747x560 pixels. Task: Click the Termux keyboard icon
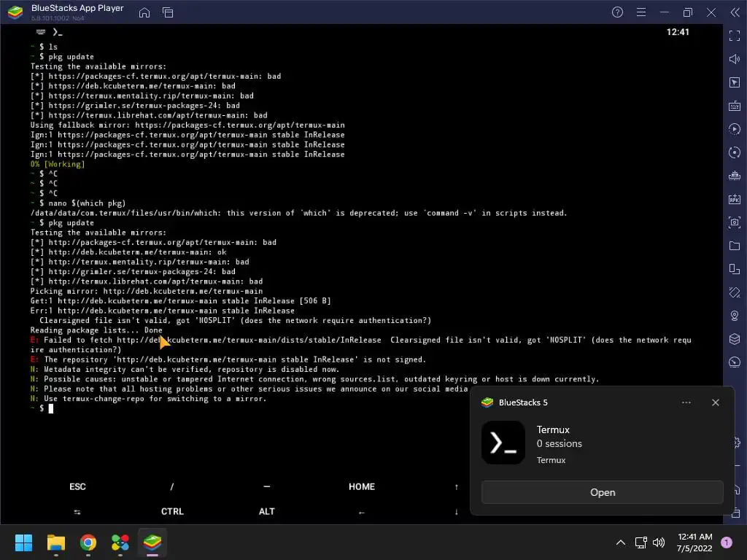pos(41,32)
